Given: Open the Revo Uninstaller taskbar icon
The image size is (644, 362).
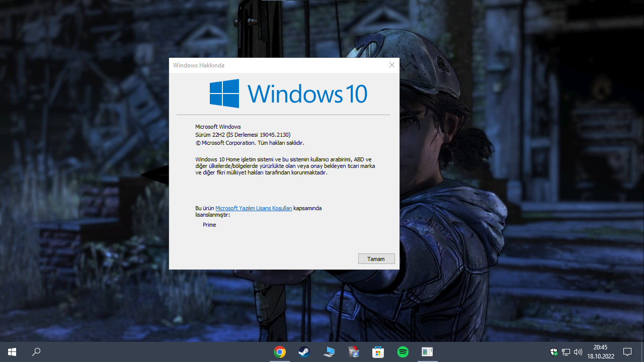Looking at the screenshot, I should (x=354, y=352).
